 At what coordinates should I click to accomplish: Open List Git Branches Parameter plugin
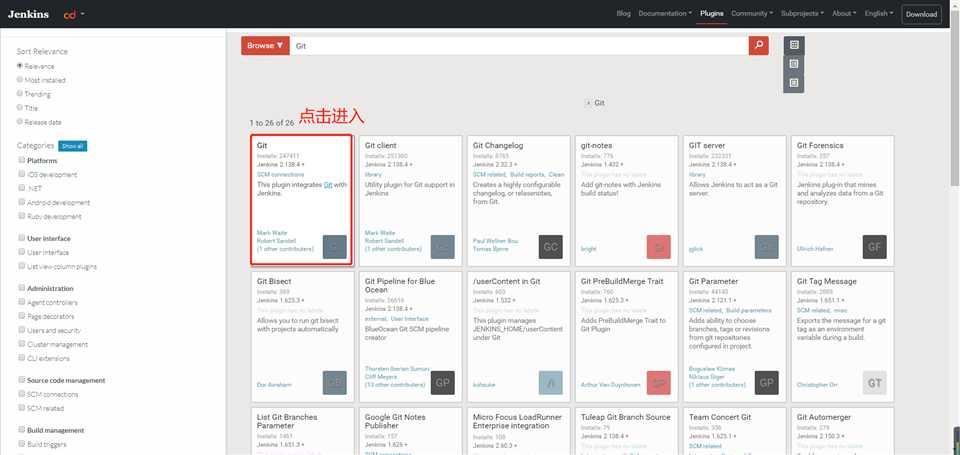coord(287,421)
